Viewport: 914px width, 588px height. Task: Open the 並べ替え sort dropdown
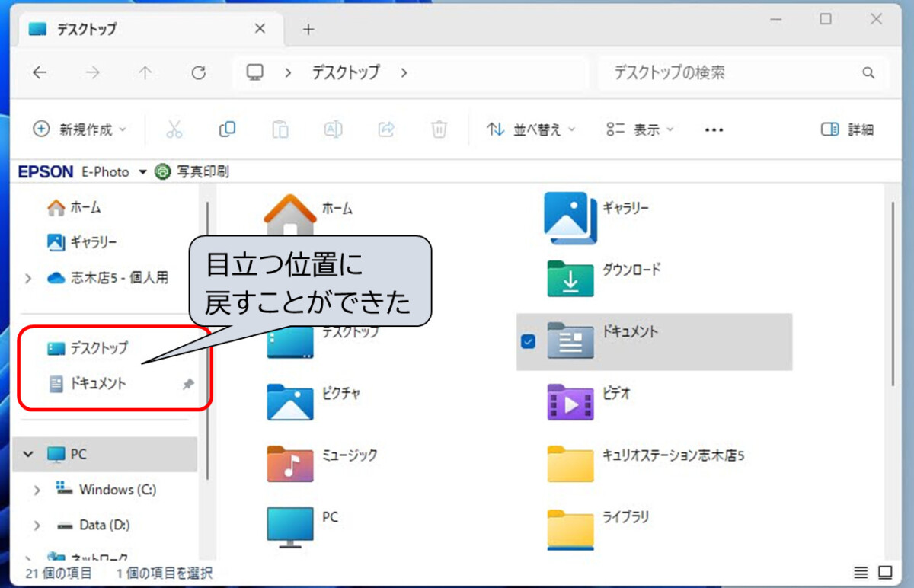click(531, 129)
